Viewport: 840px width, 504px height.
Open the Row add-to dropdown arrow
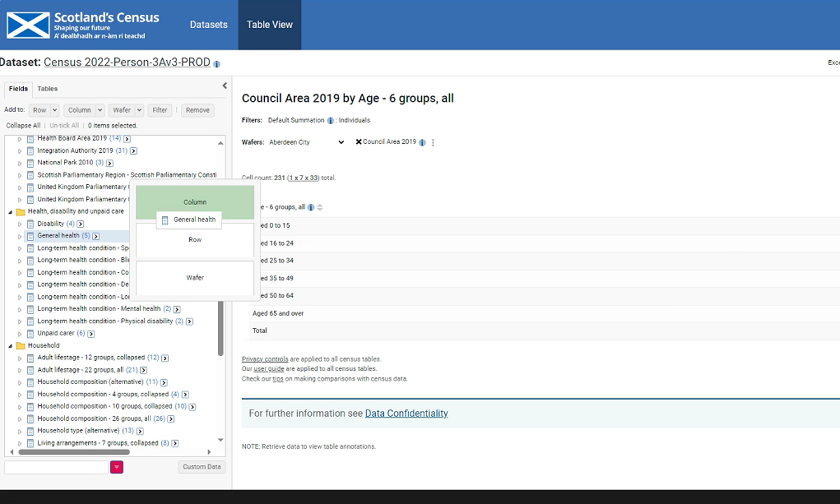click(x=55, y=110)
